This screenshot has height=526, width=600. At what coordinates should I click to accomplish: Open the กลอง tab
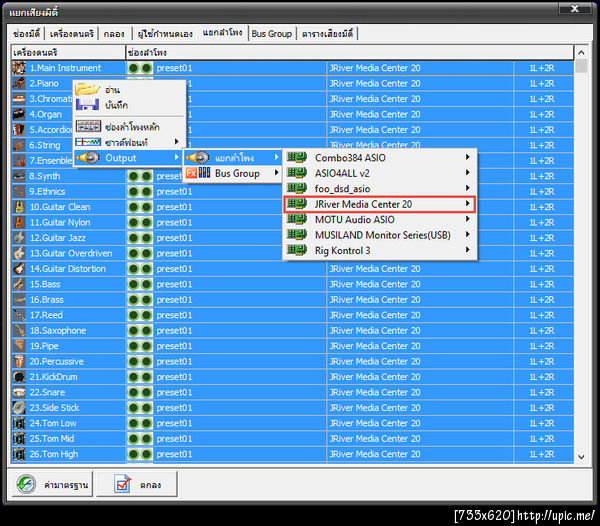pos(114,34)
